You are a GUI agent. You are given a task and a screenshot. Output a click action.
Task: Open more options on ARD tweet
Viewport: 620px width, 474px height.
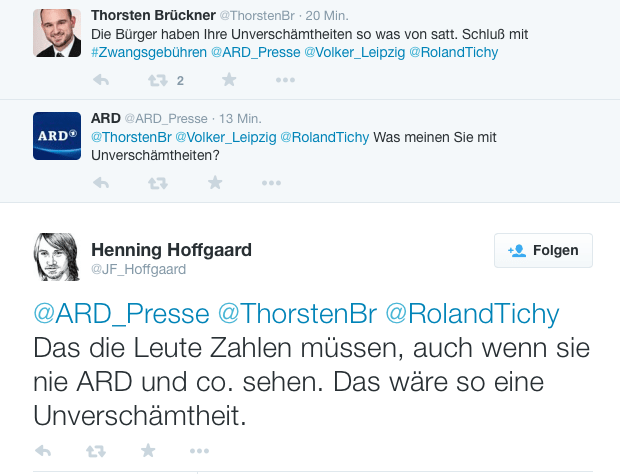(271, 183)
